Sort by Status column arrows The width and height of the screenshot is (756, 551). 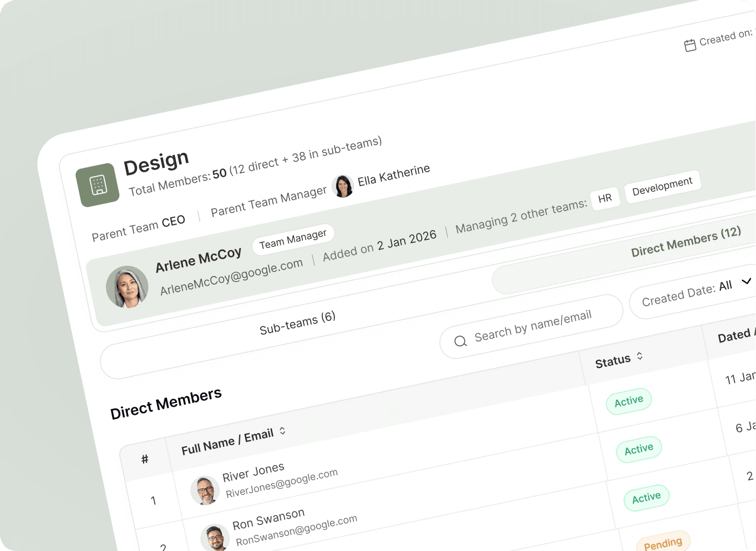[640, 356]
